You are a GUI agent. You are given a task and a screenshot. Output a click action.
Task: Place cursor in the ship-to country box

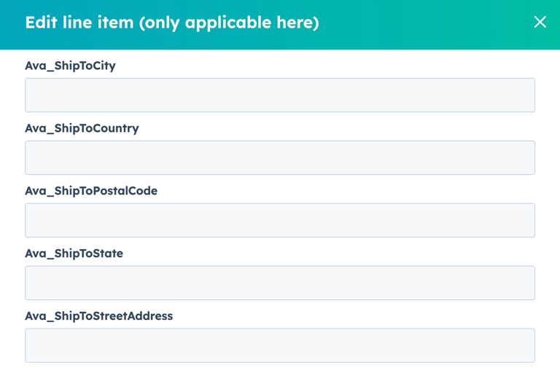(x=279, y=158)
